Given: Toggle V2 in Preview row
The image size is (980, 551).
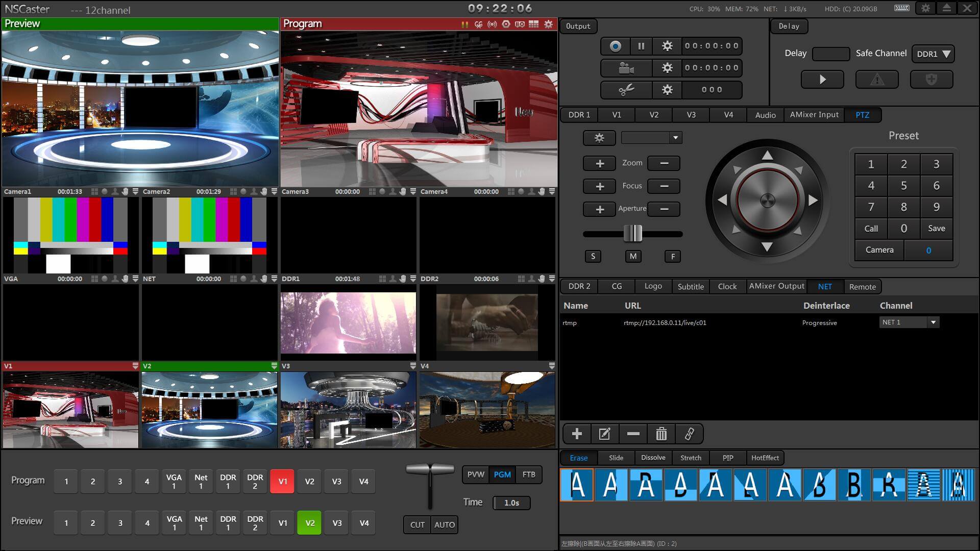Looking at the screenshot, I should tap(308, 523).
